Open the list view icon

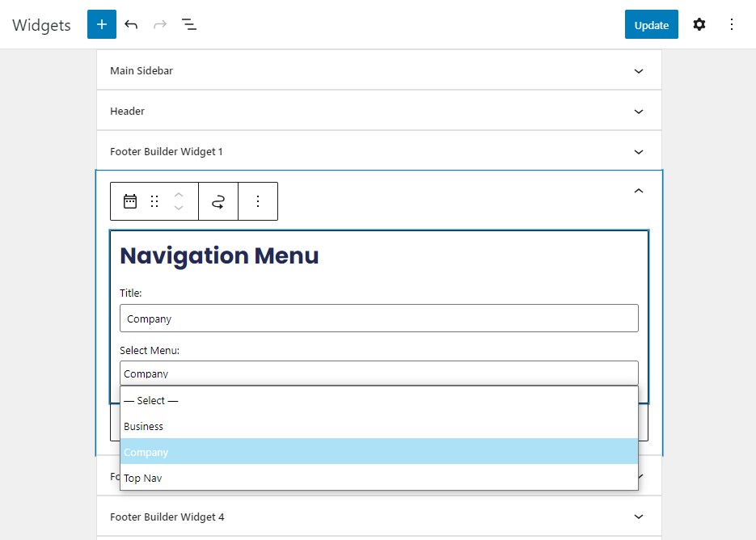[x=189, y=24]
